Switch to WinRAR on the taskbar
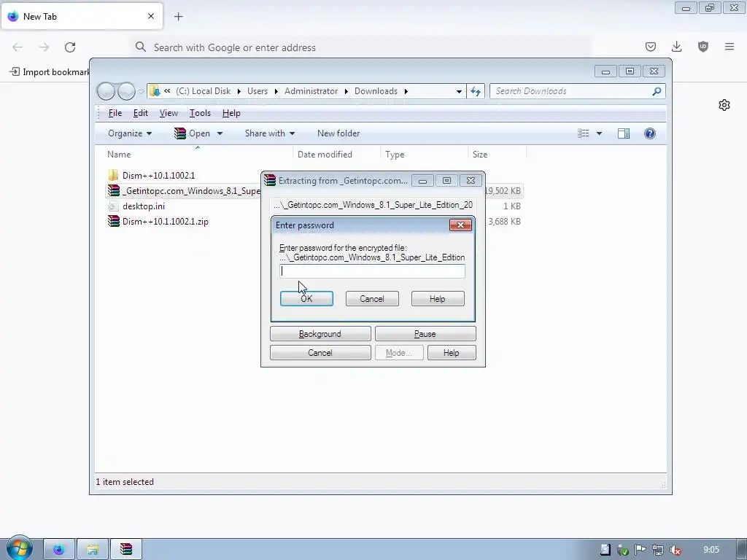Viewport: 747px width, 560px height. 125,550
